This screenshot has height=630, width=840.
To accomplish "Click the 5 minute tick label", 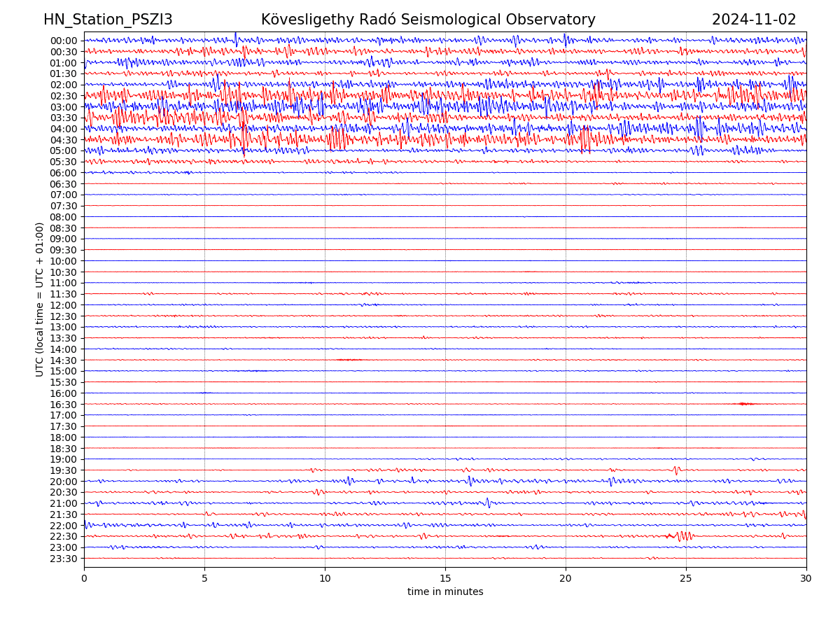I will (x=204, y=579).
